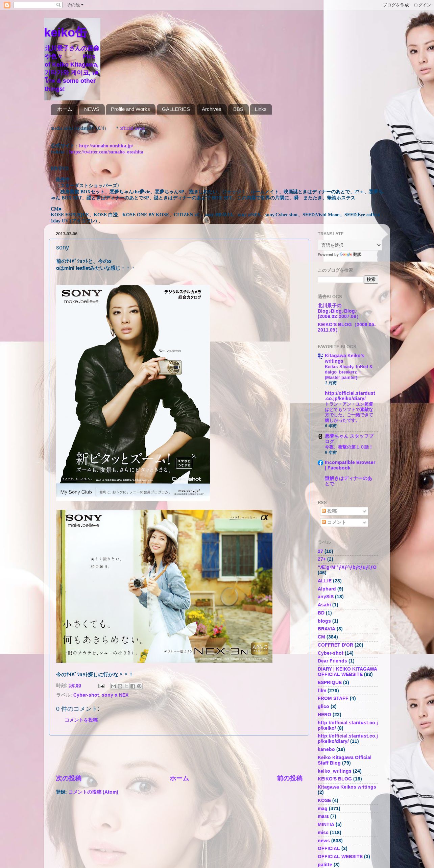Click コメントを投稿 link

coord(81,720)
